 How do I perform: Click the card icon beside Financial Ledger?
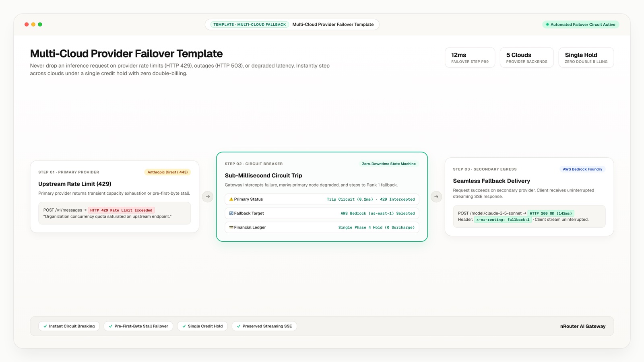[x=231, y=227]
